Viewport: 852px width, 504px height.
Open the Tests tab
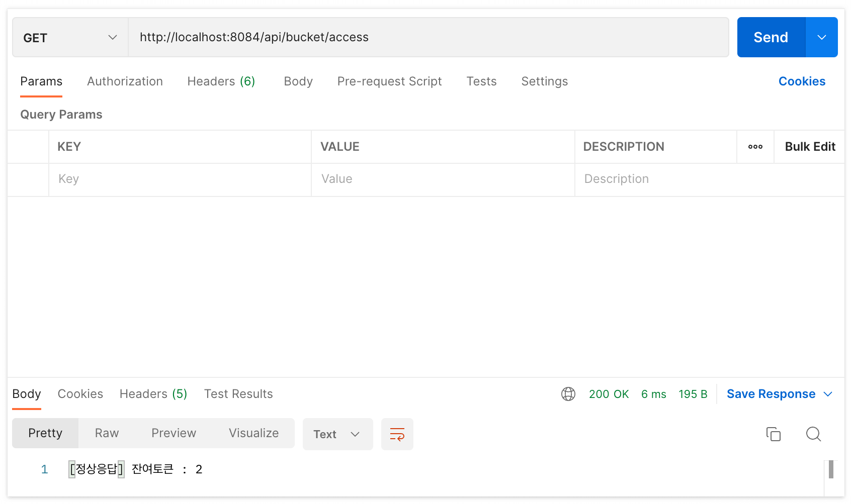(481, 81)
